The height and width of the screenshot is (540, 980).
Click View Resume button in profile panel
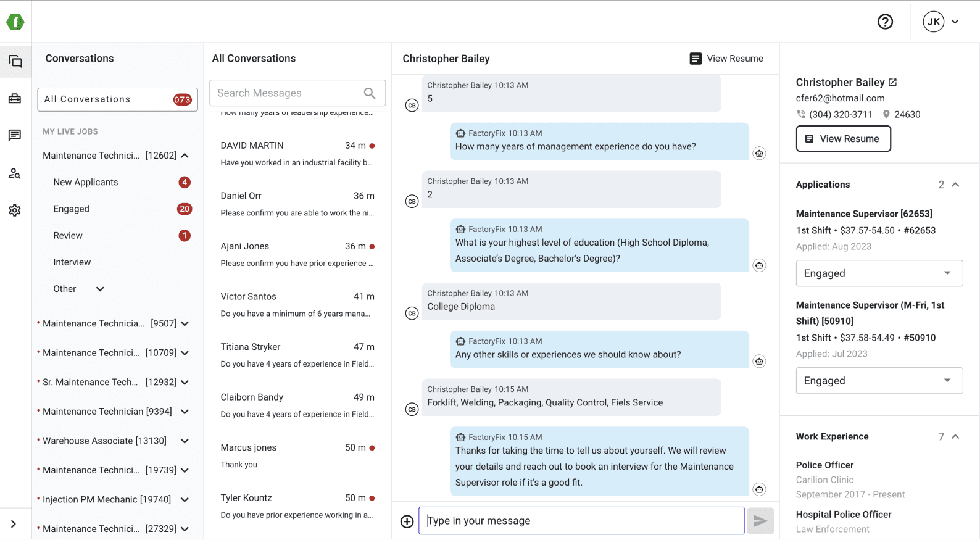point(843,139)
